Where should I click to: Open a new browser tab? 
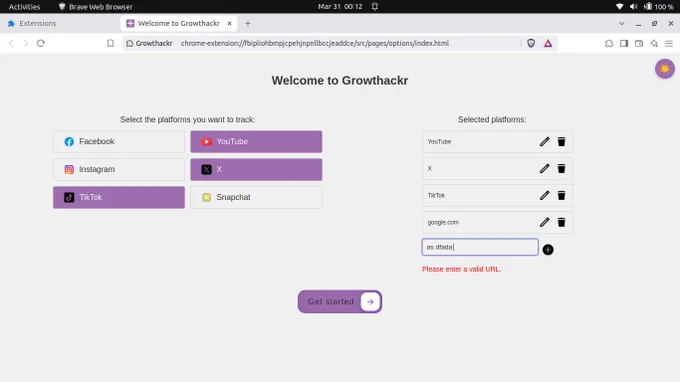248,23
